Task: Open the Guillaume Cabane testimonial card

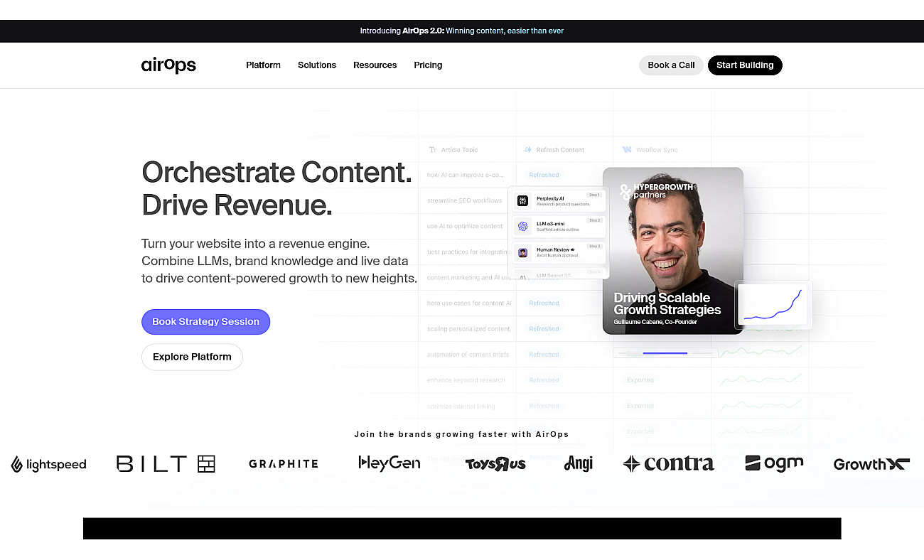Action: click(672, 251)
